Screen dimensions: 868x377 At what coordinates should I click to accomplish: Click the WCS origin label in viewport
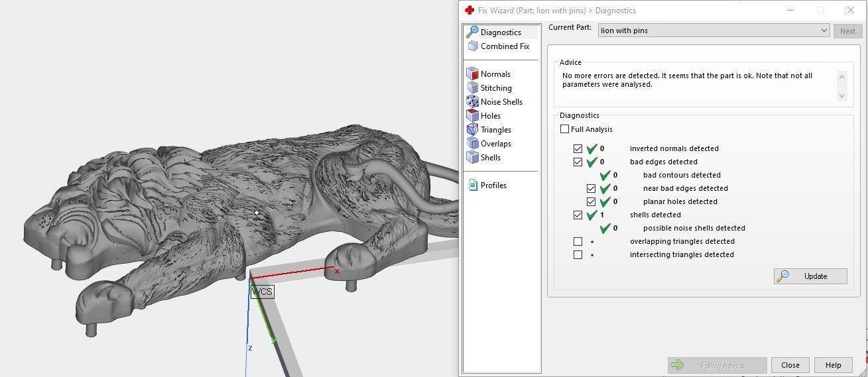262,292
